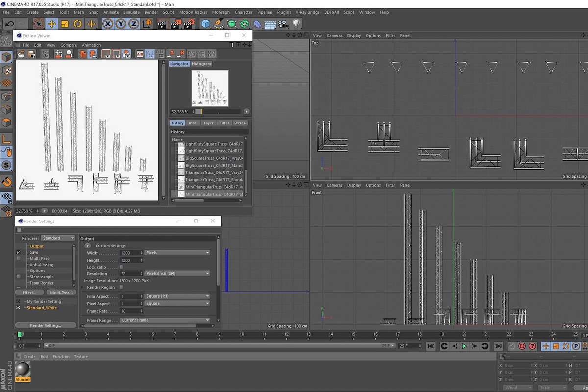Enable the Multi-Pass checkbox
The width and height of the screenshot is (588, 392).
pos(19,258)
